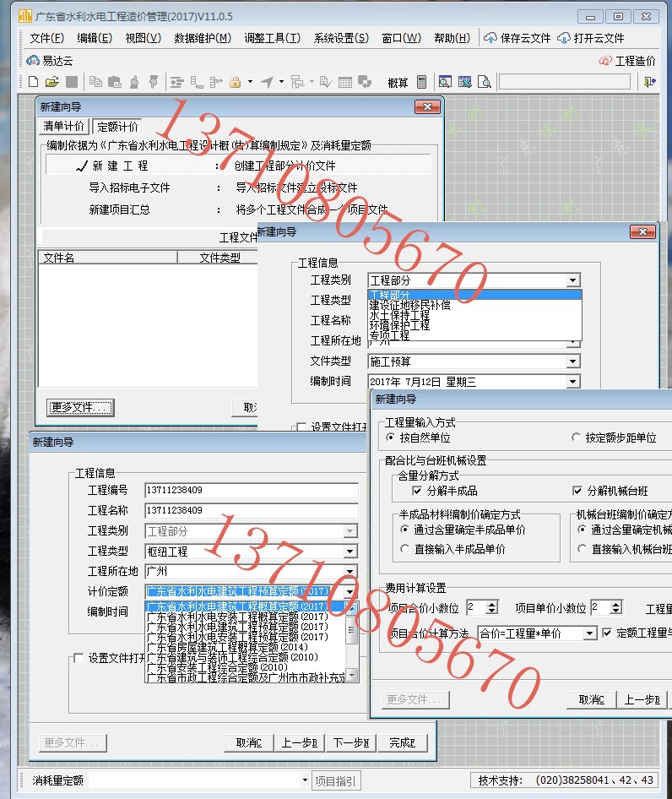Screen dimensions: 672x799
Task: Select 按定额步距单位 radio button
Action: 576,438
